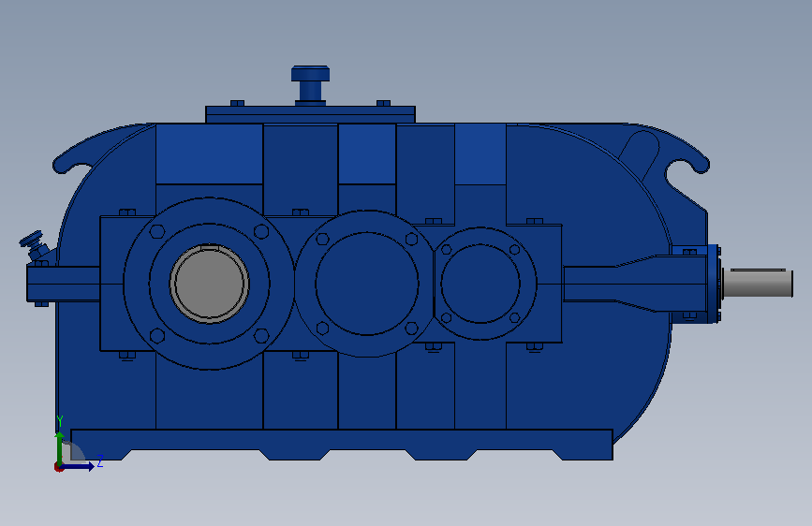Image resolution: width=812 pixels, height=526 pixels.
Task: Pick the grey hollow shaft end in large cover
Action: (209, 284)
